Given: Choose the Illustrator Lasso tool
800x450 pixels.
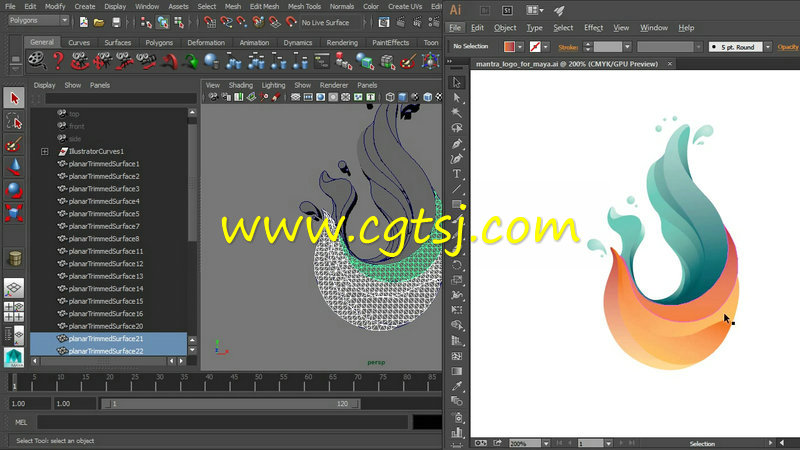Looking at the screenshot, I should (x=457, y=128).
